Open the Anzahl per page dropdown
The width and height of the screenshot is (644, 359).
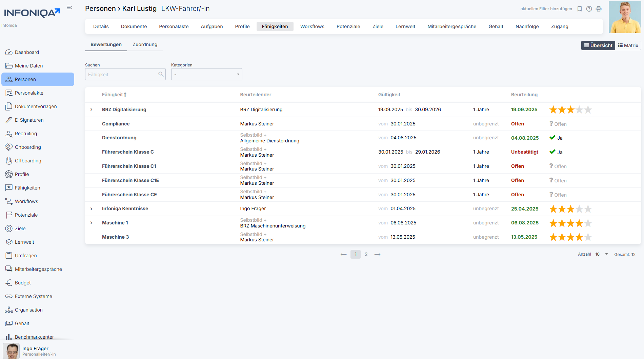(602, 254)
